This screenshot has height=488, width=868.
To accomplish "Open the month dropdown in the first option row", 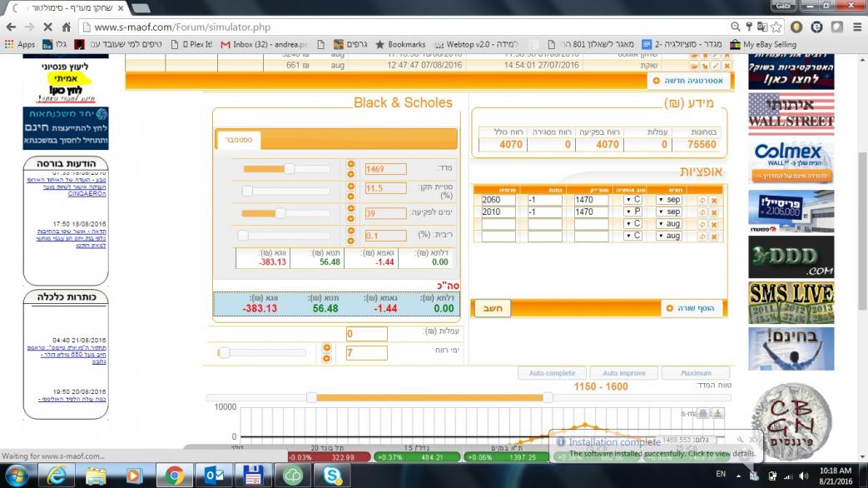I will point(668,201).
